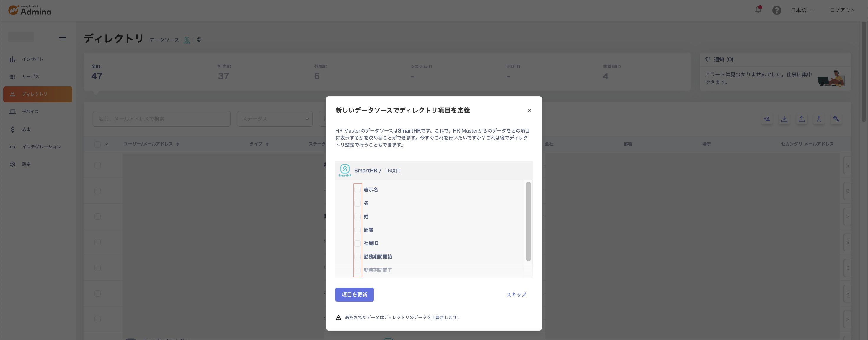Click the @ icon beside the data source
Image resolution: width=868 pixels, height=340 pixels.
[x=199, y=40]
